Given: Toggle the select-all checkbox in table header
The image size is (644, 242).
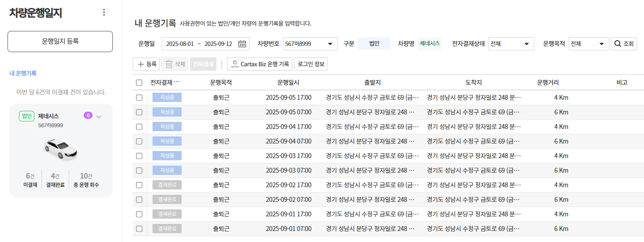Looking at the screenshot, I should click(x=139, y=83).
